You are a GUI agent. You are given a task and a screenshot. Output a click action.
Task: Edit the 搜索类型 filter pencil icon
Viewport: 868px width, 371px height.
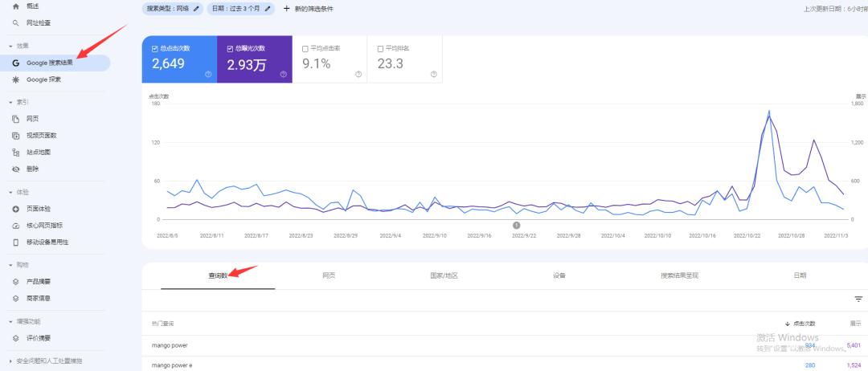click(x=197, y=9)
